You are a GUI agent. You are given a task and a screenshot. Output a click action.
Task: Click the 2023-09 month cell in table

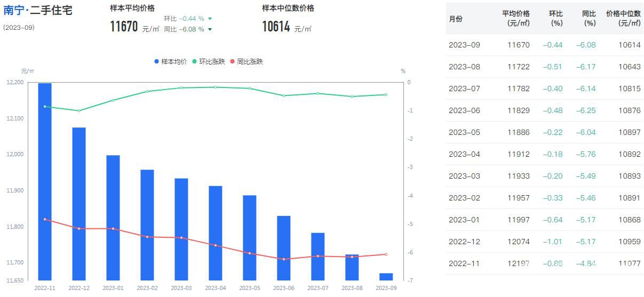coord(464,45)
